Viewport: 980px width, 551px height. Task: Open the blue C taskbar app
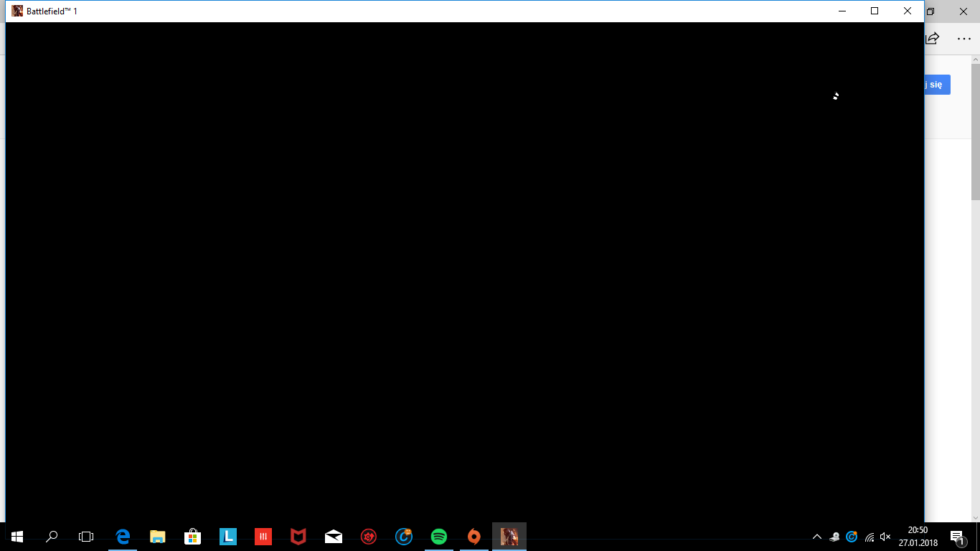click(404, 536)
